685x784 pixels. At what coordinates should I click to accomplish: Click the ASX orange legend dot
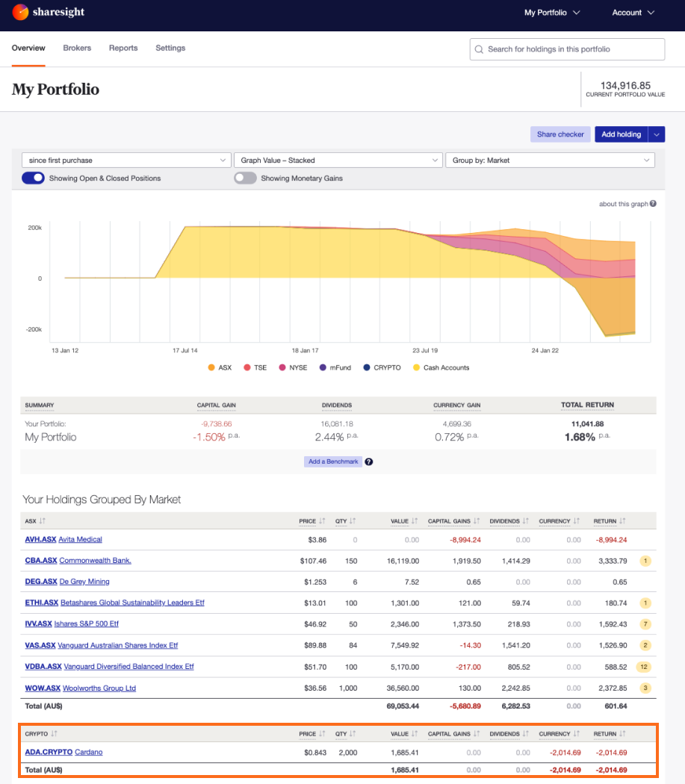(211, 367)
